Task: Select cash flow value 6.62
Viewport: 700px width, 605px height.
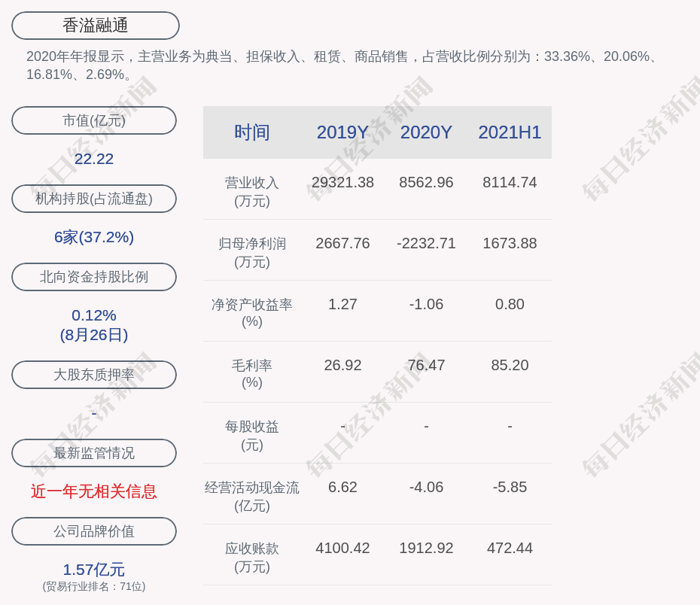Action: tap(342, 487)
